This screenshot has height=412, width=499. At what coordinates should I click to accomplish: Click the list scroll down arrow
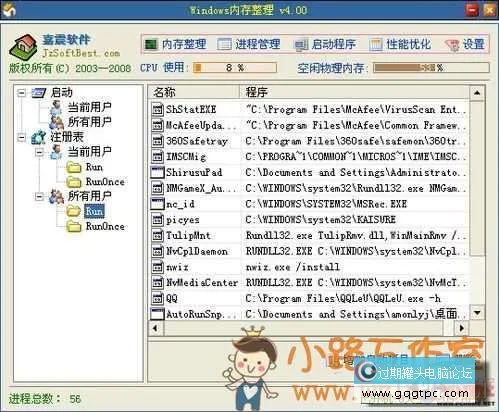coord(477,313)
